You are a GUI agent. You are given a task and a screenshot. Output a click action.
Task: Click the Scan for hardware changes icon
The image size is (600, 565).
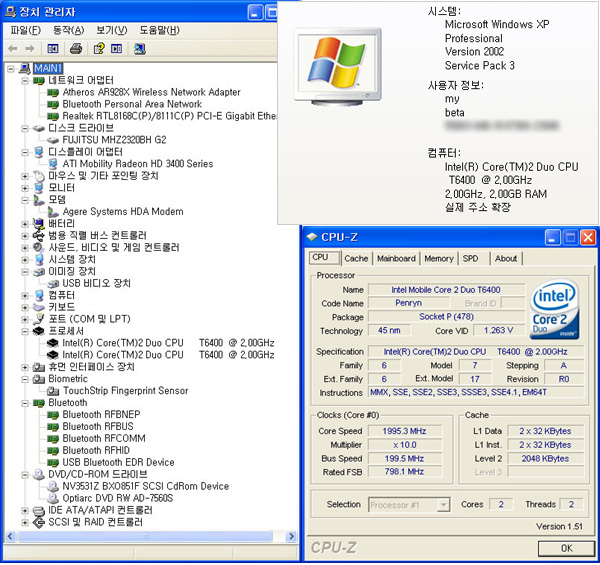coord(140,49)
